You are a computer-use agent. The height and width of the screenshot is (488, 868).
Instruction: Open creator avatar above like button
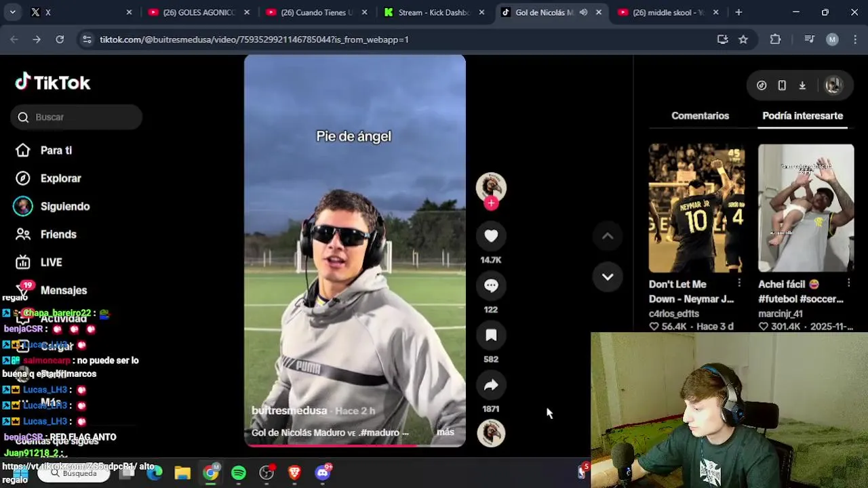click(x=491, y=187)
